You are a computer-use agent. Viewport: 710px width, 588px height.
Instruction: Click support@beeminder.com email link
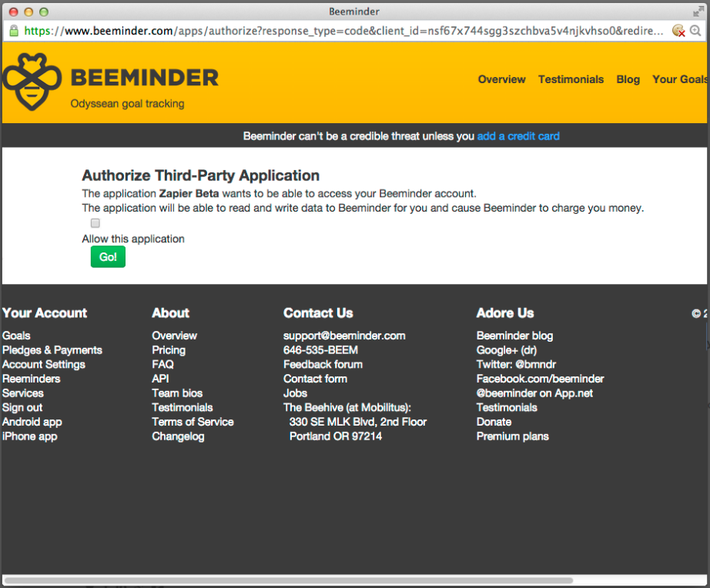344,336
